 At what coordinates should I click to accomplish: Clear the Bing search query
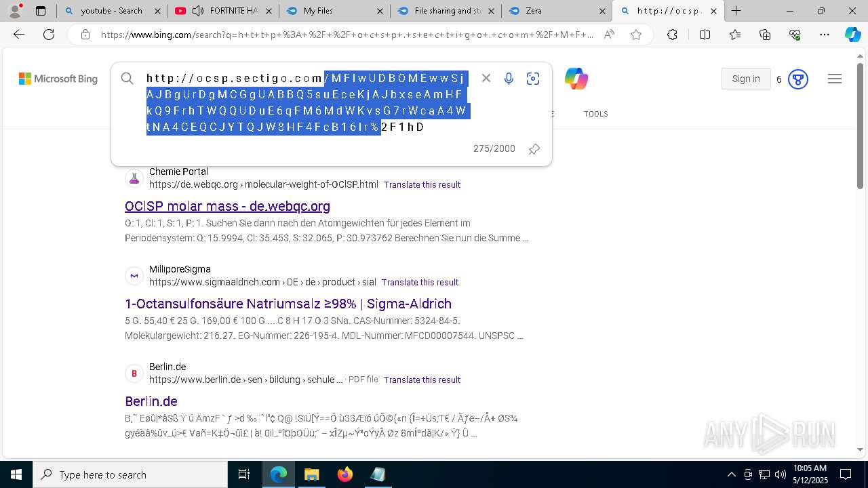[486, 78]
